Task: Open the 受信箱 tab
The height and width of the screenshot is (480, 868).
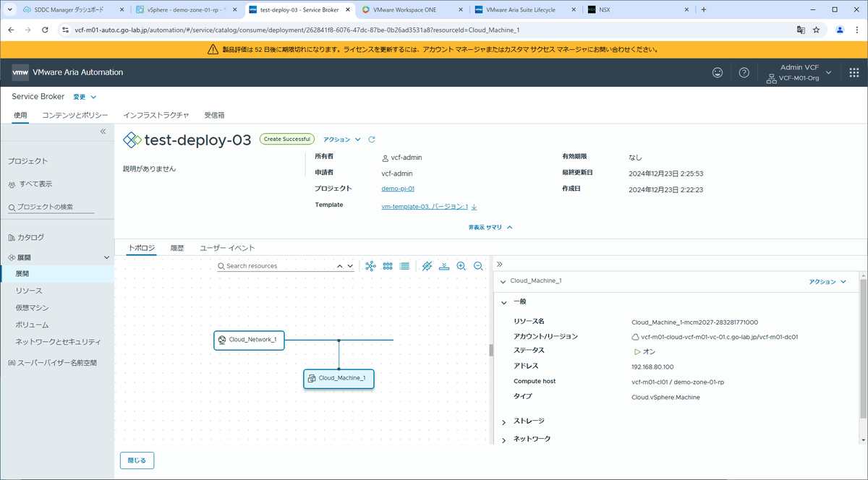Action: click(x=214, y=115)
